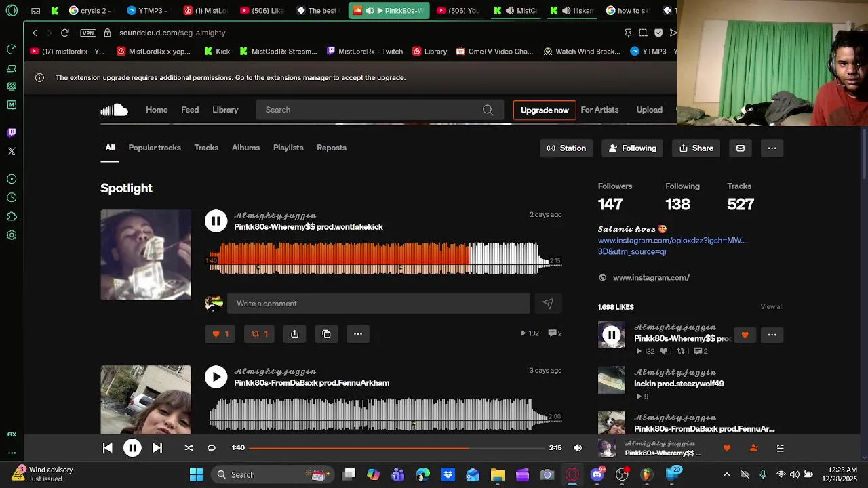This screenshot has width=868, height=488.
Task: Pause playback from bottom player bar
Action: (x=132, y=448)
